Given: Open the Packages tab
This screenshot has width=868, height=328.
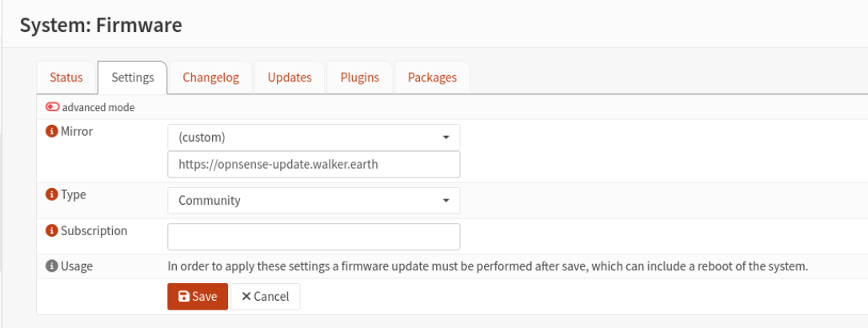Looking at the screenshot, I should (432, 78).
